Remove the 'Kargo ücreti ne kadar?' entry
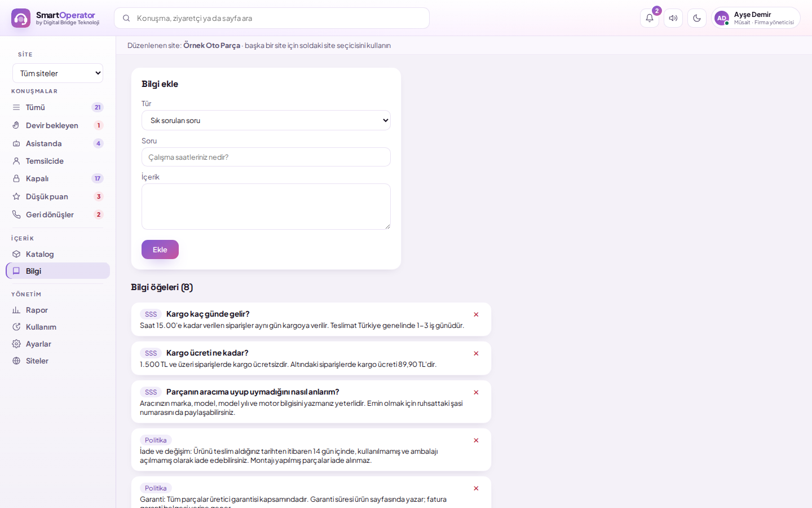The width and height of the screenshot is (812, 508). pos(476,353)
